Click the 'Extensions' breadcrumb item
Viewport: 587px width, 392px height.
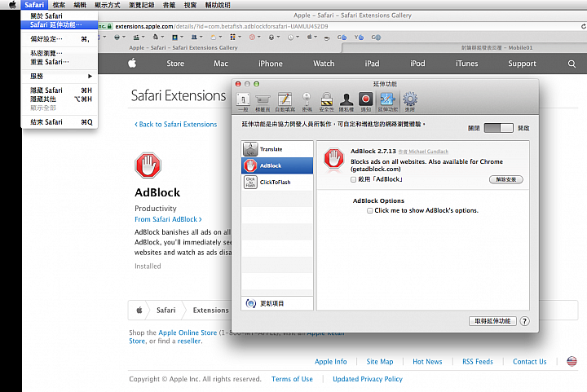[211, 310]
